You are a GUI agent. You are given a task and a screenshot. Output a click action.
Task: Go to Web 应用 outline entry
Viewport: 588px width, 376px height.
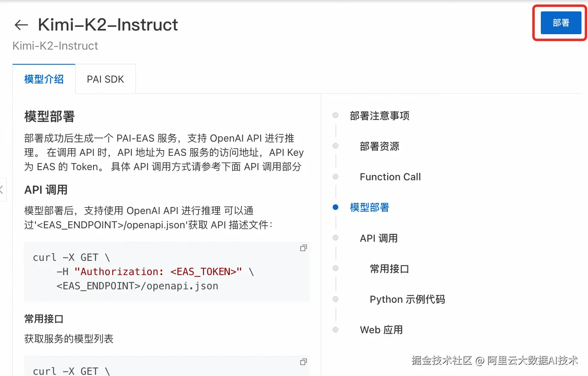pyautogui.click(x=381, y=330)
